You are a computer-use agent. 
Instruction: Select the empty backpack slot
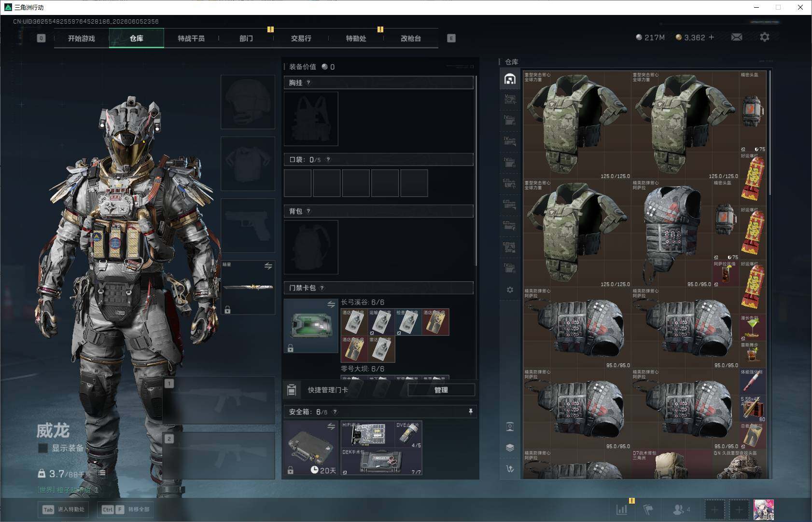(311, 247)
